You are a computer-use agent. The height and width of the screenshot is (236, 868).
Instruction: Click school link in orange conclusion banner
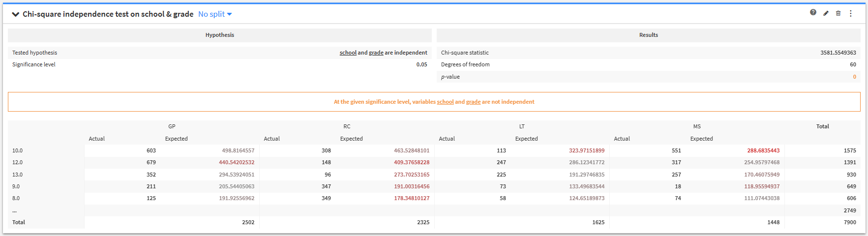445,102
